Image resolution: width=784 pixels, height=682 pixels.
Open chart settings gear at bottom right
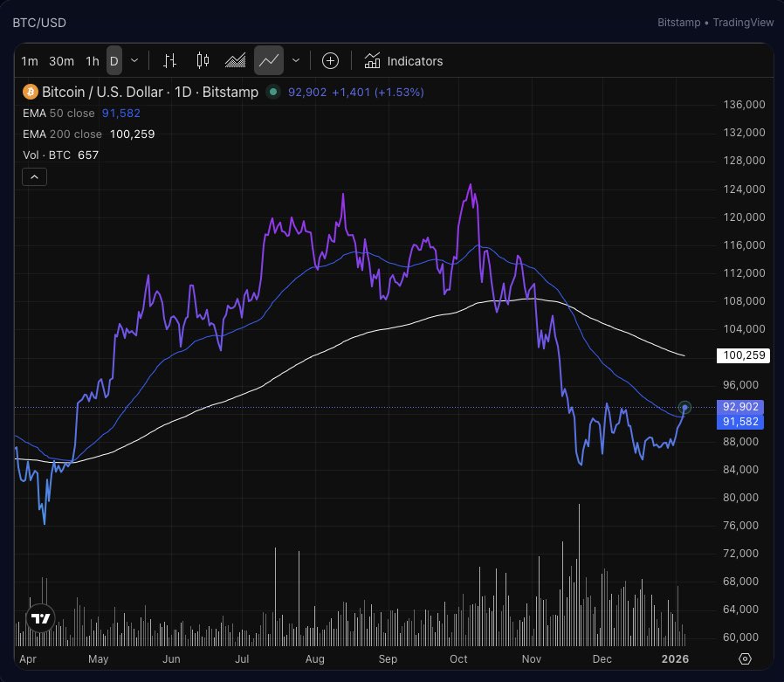[745, 659]
